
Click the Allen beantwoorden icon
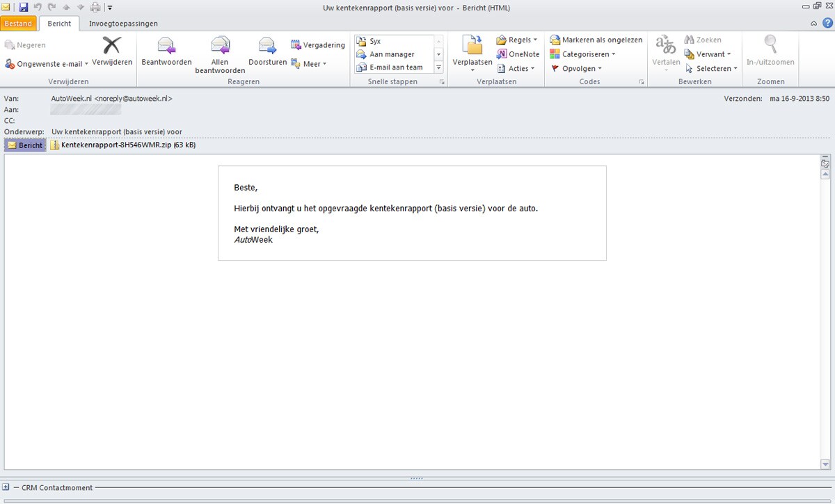click(220, 46)
